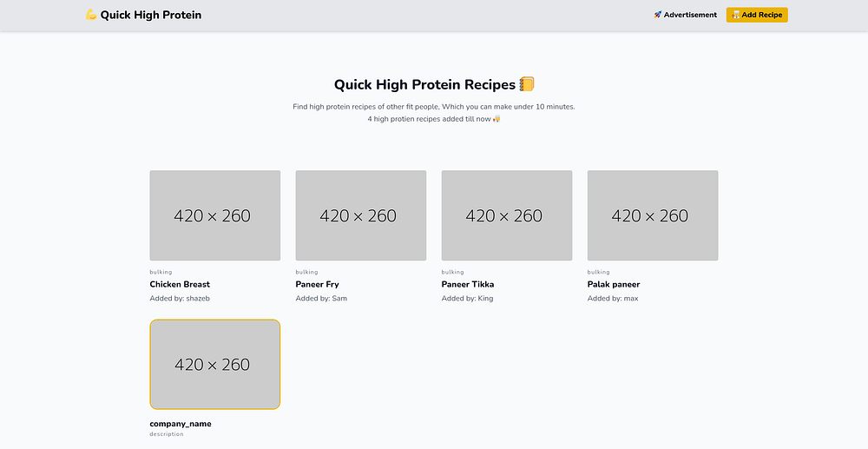Select the Paneer Fry recipe image
The width and height of the screenshot is (868, 449).
[x=361, y=215]
